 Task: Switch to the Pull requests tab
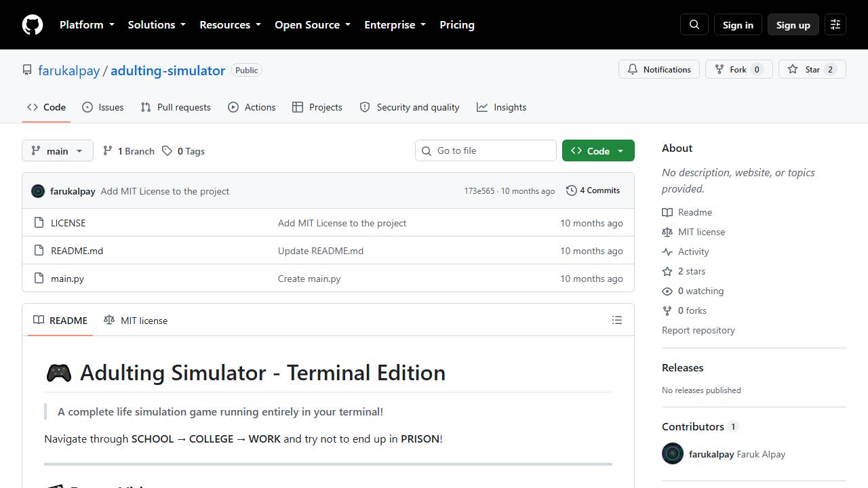coord(176,107)
